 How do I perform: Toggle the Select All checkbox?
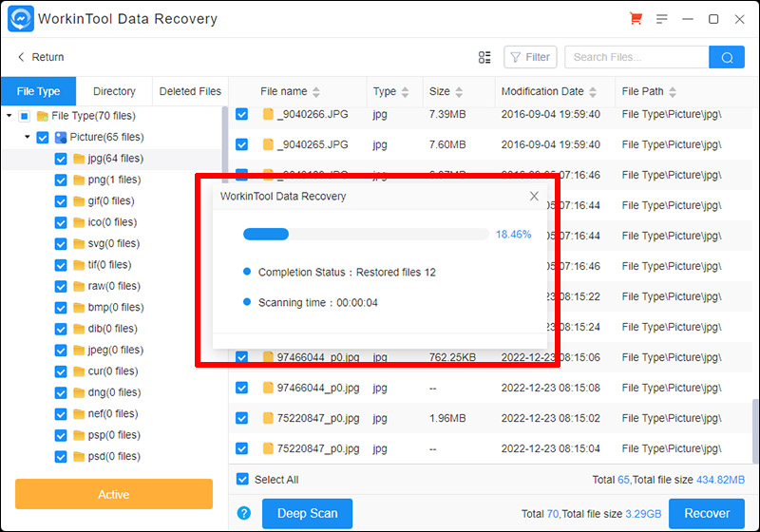coord(242,479)
